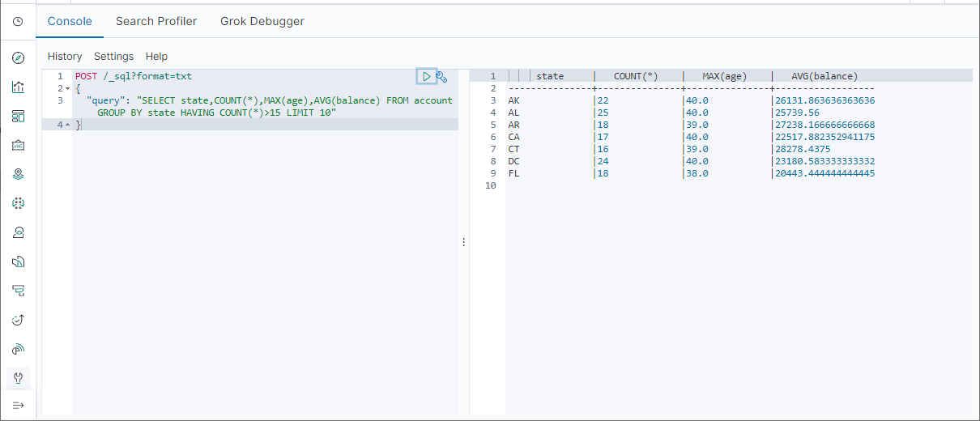Image resolution: width=980 pixels, height=421 pixels.
Task: Toggle the fold arrow at line 4
Action: tap(67, 125)
